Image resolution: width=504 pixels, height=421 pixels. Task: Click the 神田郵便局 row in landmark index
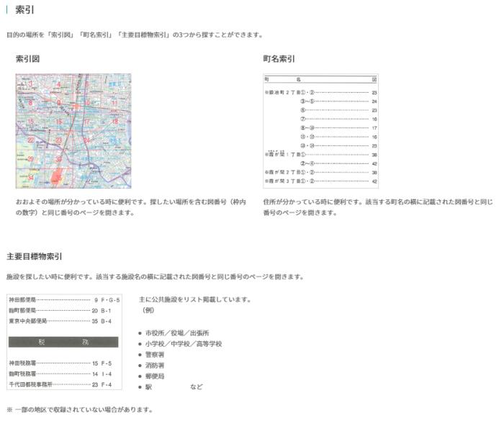(64, 300)
